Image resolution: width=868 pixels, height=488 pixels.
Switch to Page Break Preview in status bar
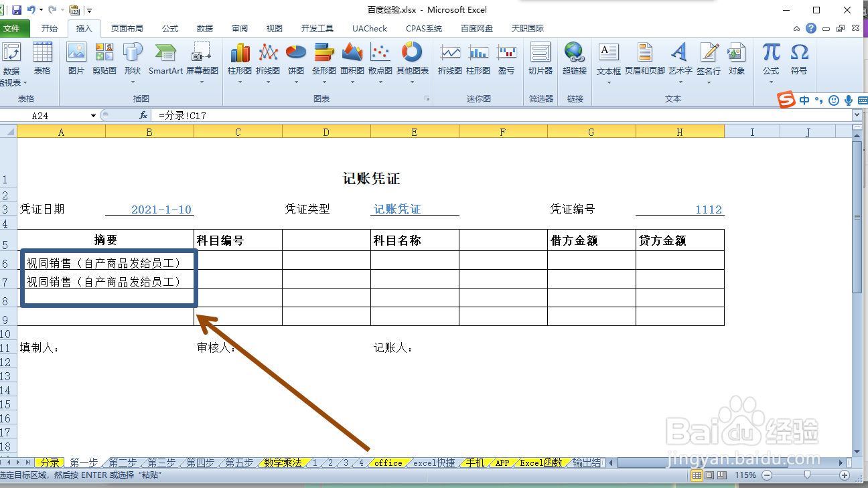(x=723, y=475)
